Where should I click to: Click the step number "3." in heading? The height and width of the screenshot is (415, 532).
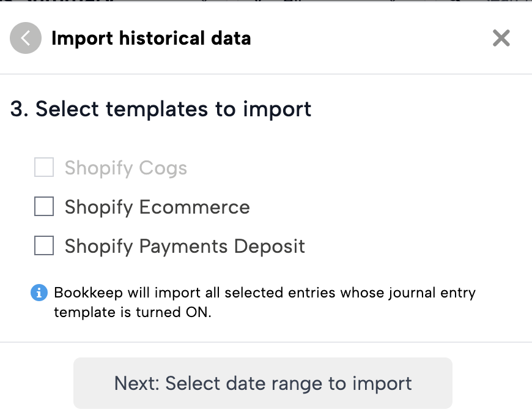(20, 110)
